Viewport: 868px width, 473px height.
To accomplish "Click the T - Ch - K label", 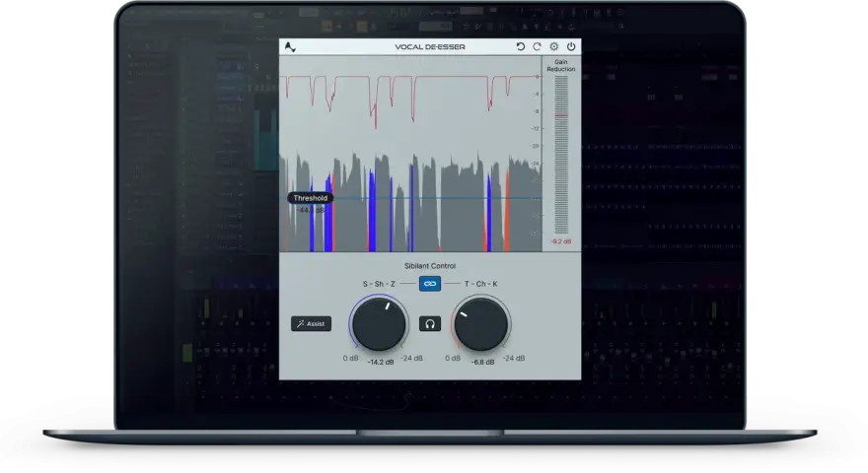I will pos(480,284).
